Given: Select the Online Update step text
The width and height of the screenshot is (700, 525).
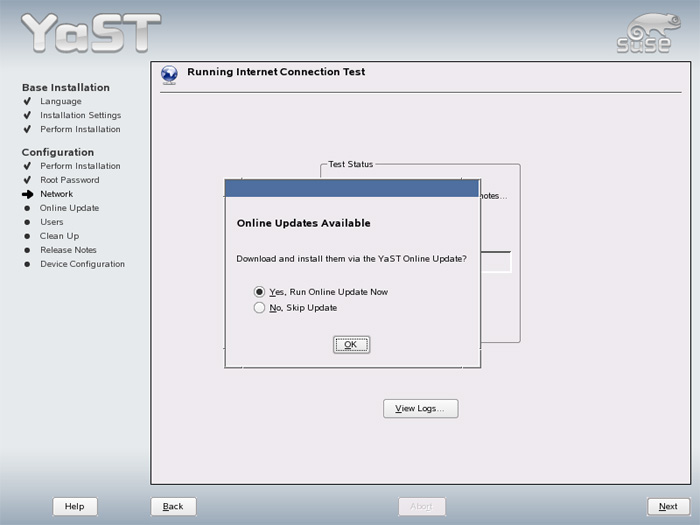Looking at the screenshot, I should point(69,208).
